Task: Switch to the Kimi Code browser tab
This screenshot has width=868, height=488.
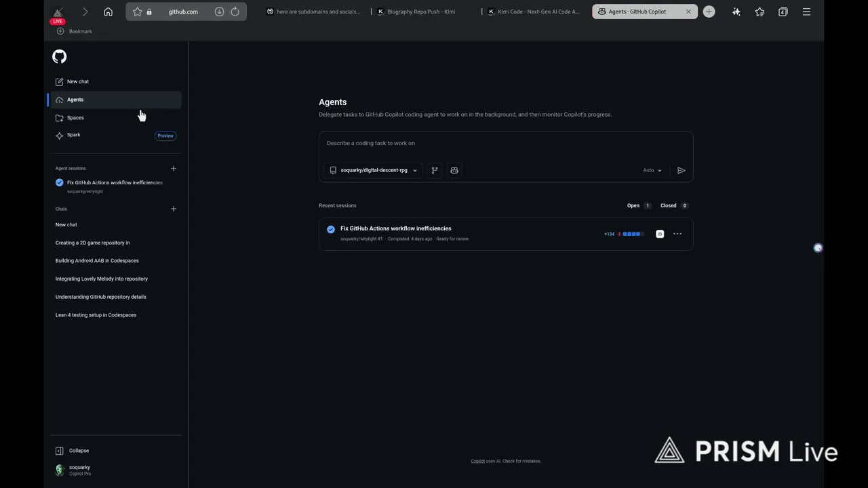Action: pos(536,12)
